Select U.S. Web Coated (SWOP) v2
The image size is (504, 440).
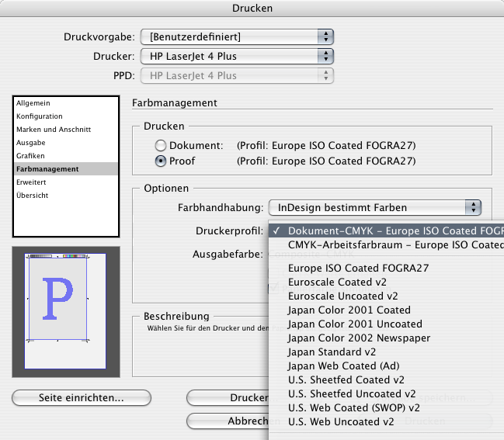pyautogui.click(x=353, y=407)
